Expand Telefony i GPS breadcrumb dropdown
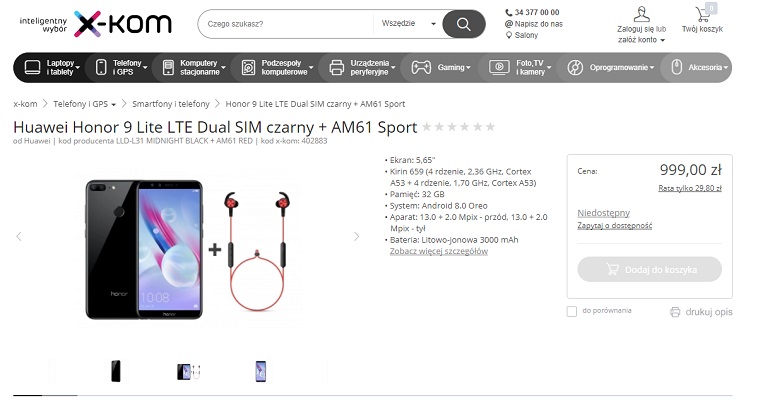Viewport: 758px width, 400px height. (114, 104)
